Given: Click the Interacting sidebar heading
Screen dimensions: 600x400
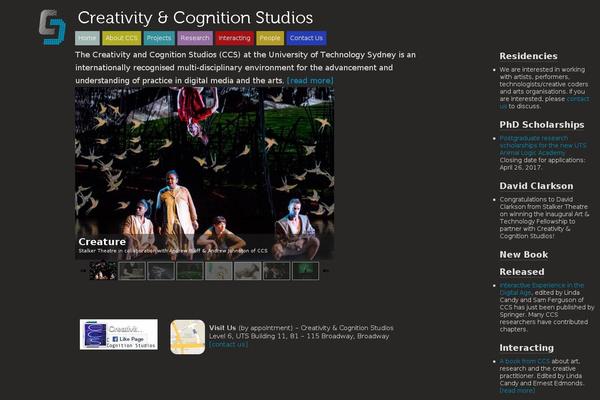Looking at the screenshot, I should 527,348.
